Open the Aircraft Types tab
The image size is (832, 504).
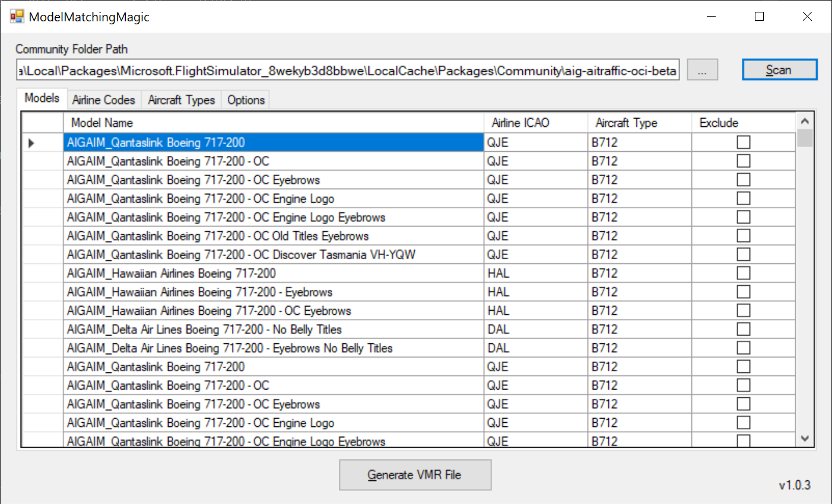(181, 100)
